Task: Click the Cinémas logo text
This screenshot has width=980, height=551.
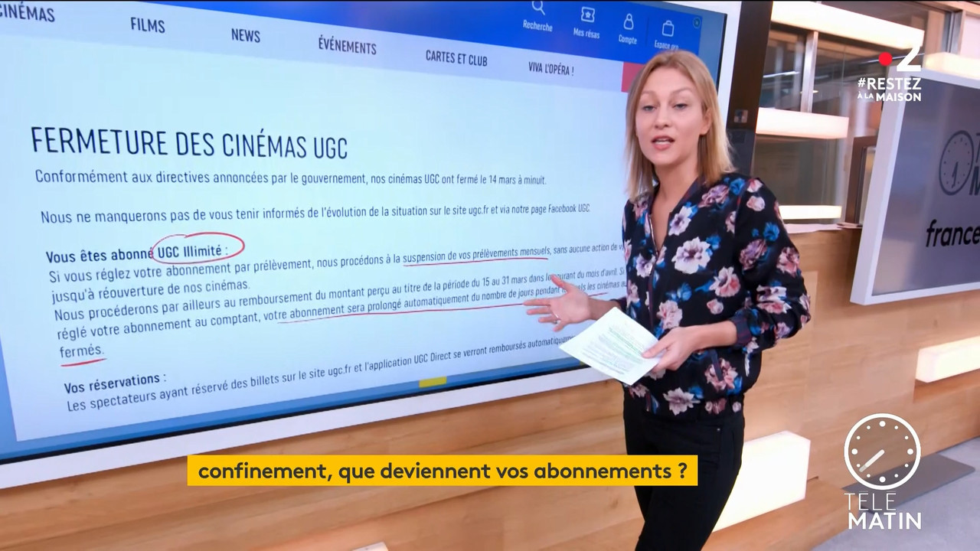Action: [x=27, y=11]
